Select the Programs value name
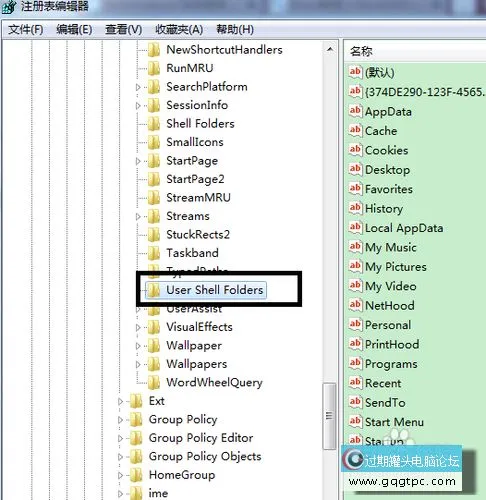 391,364
